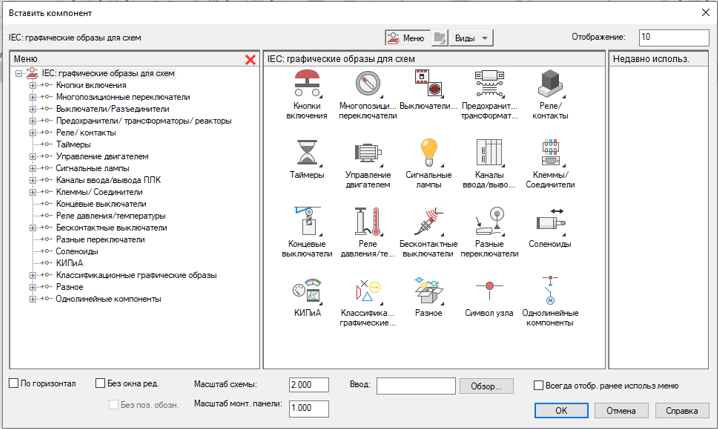Click the Отмена button
718x429 pixels.
(x=621, y=410)
